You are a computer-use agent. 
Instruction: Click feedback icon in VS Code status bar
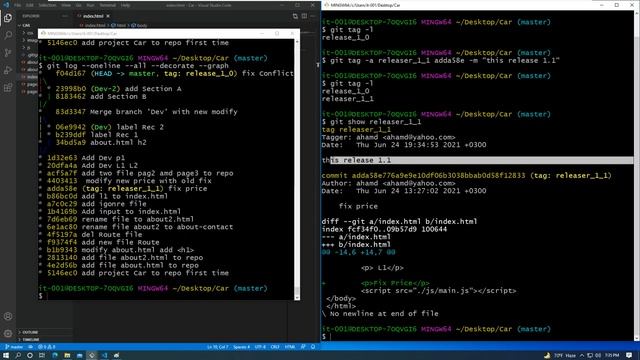point(303,347)
